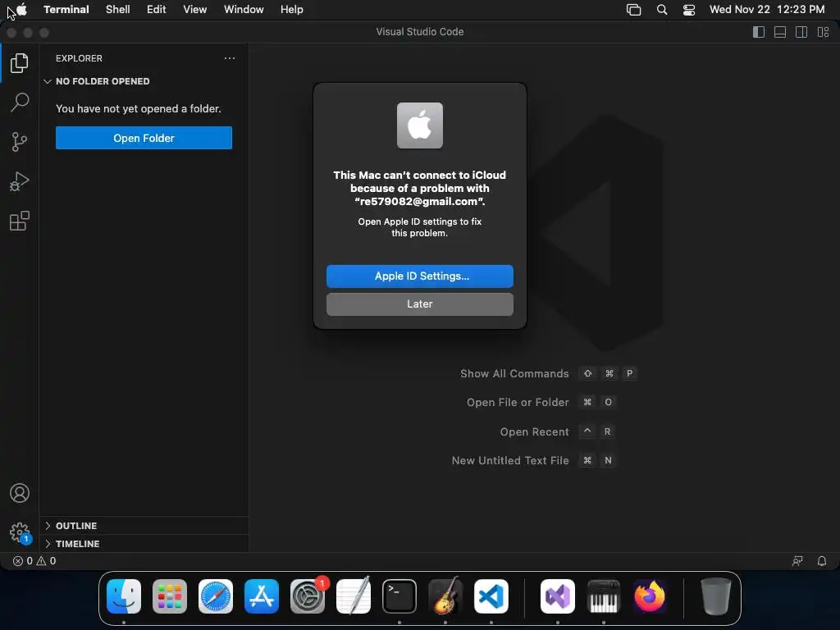Image resolution: width=840 pixels, height=630 pixels.
Task: Open System Settings from the Dock
Action: tap(308, 596)
